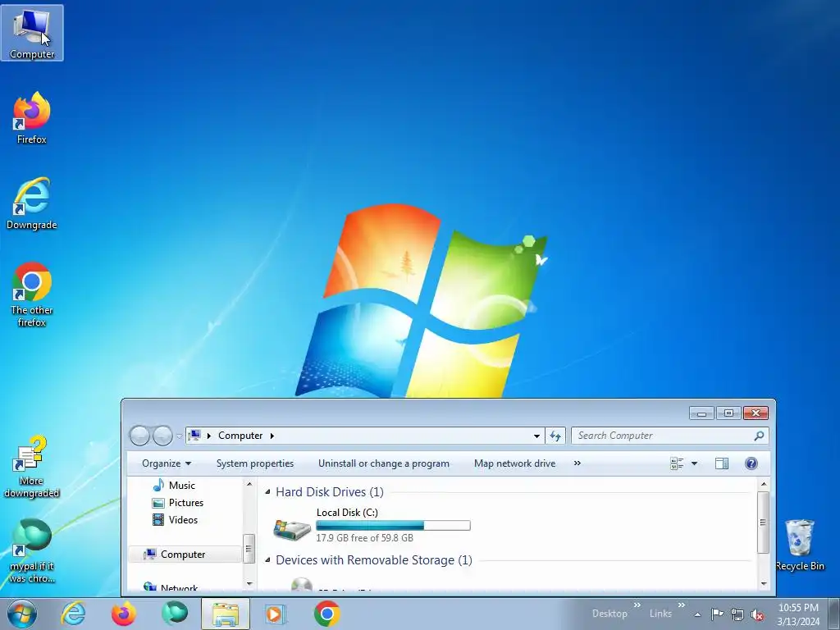The image size is (840, 630).
Task: Click Uninstall or change a program
Action: pyautogui.click(x=384, y=463)
